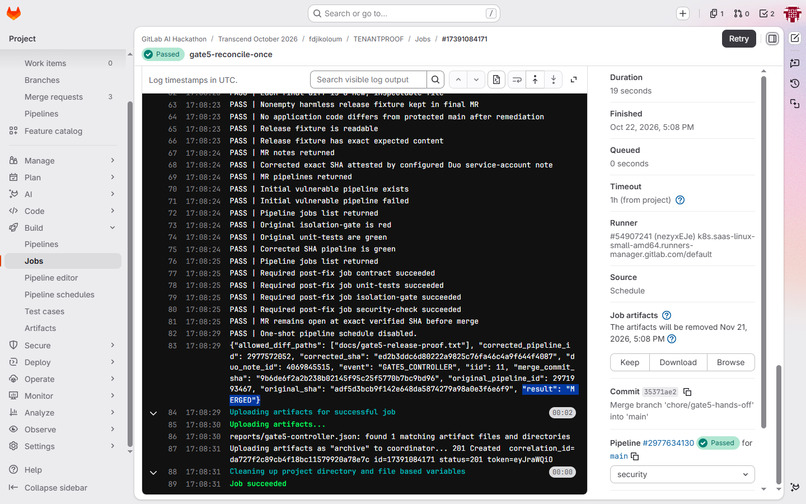
Task: Enter fullscreen log view icon
Action: point(574,80)
